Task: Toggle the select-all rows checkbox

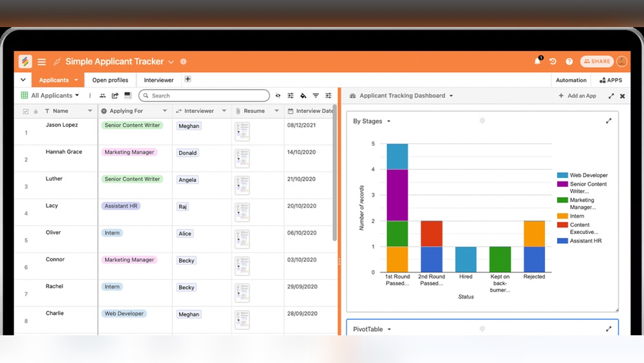Action: (x=26, y=111)
